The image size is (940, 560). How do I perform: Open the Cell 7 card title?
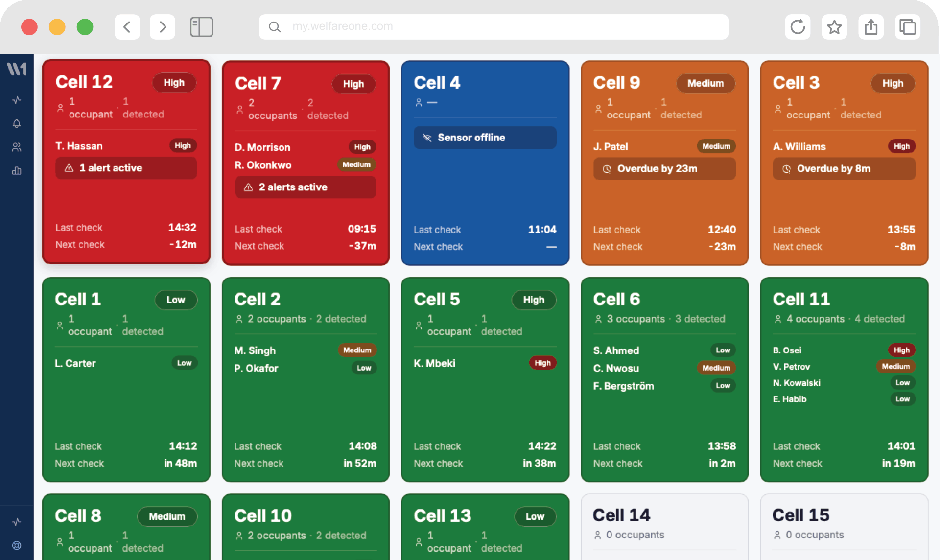tap(258, 84)
